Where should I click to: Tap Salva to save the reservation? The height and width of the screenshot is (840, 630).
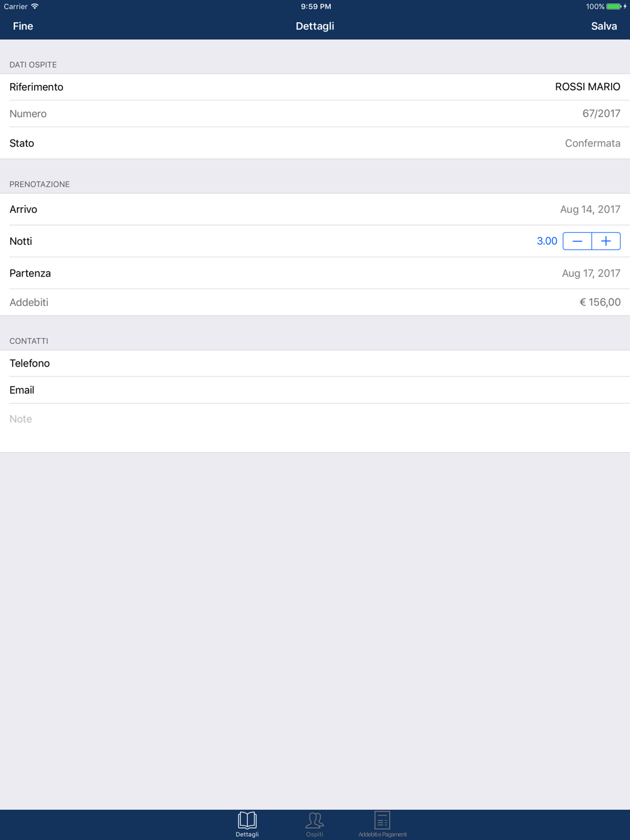pos(604,26)
